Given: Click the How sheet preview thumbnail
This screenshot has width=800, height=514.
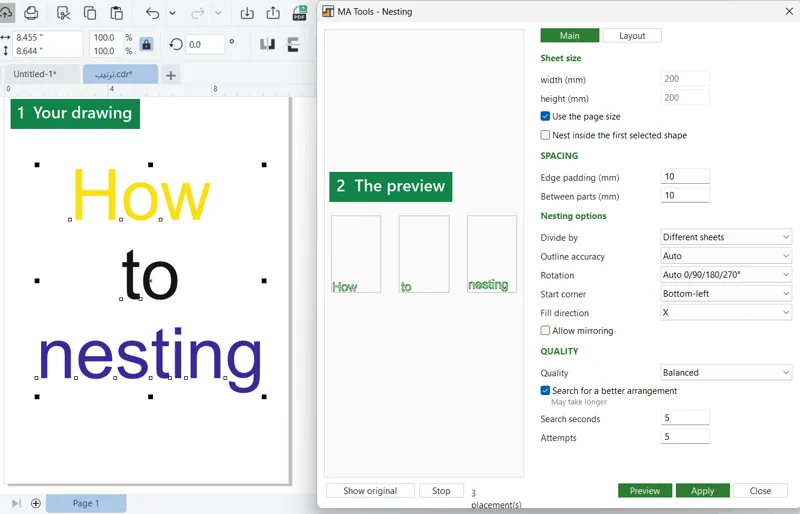Looking at the screenshot, I should [x=356, y=254].
